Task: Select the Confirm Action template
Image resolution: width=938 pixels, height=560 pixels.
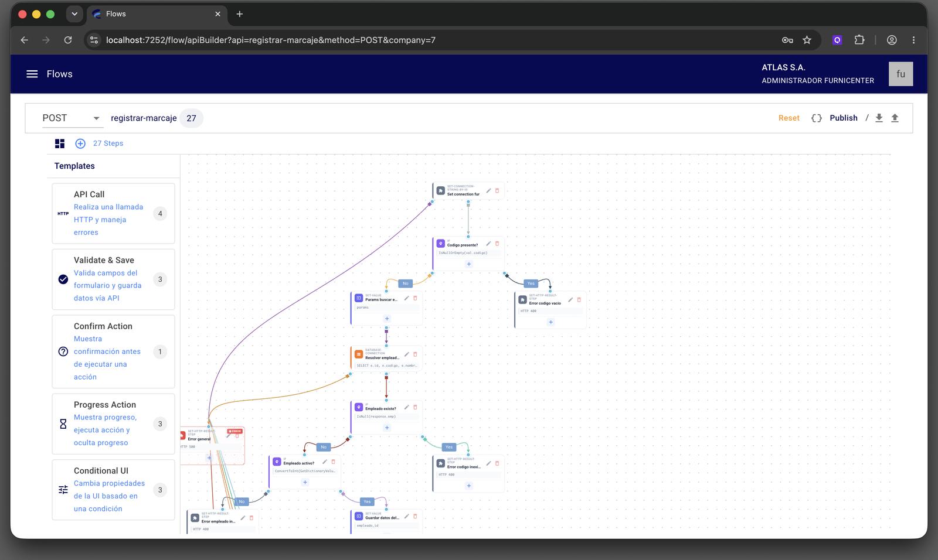Action: point(113,351)
